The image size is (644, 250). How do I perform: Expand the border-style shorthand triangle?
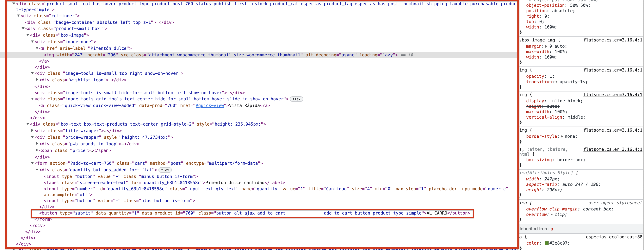click(562, 136)
